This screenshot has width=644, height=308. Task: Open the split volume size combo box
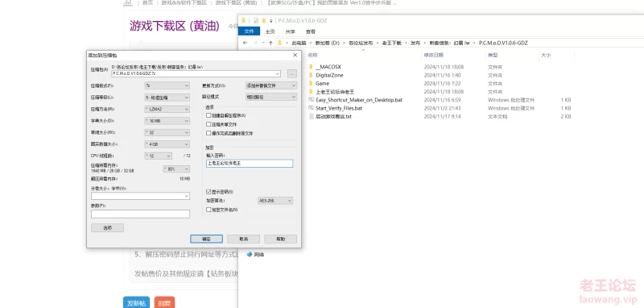(140, 196)
